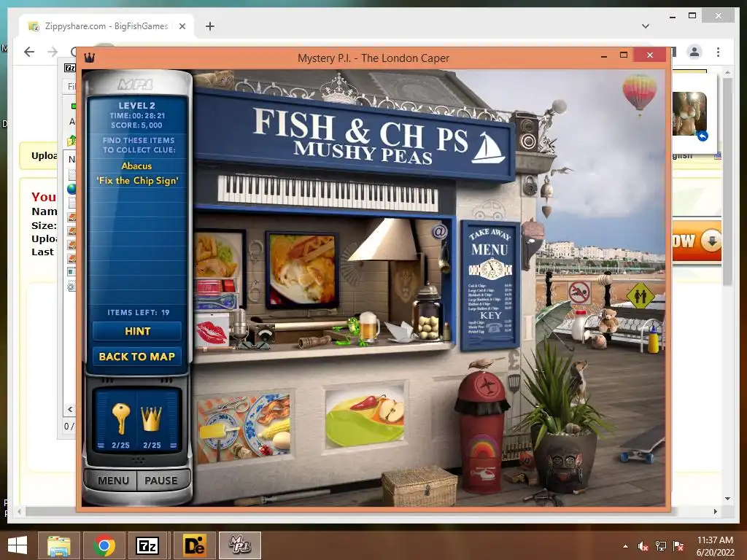Click the red lips on counter

click(212, 332)
